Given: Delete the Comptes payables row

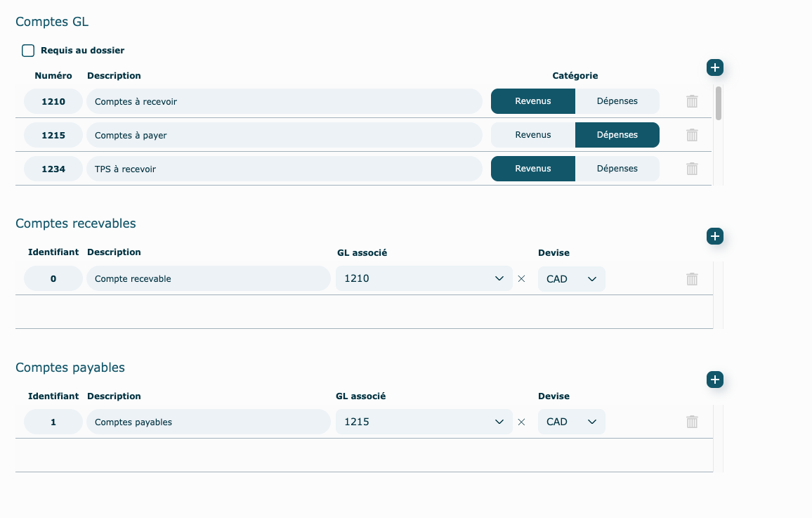Looking at the screenshot, I should 692,422.
